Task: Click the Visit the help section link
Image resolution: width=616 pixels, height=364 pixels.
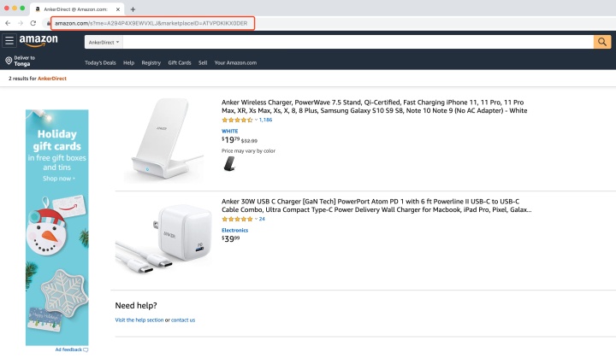Action: 139,320
